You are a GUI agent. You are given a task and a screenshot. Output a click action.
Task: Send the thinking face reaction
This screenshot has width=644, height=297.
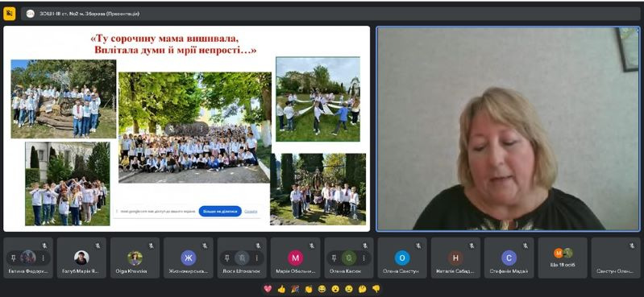tap(362, 289)
